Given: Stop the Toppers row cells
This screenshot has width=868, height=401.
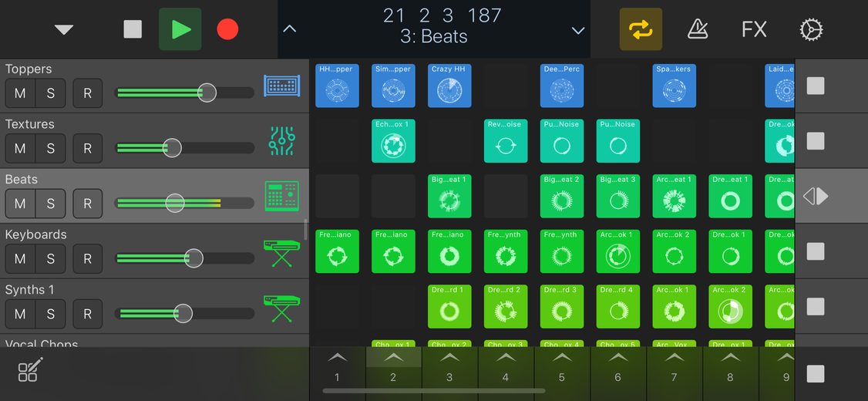Looking at the screenshot, I should click(816, 86).
